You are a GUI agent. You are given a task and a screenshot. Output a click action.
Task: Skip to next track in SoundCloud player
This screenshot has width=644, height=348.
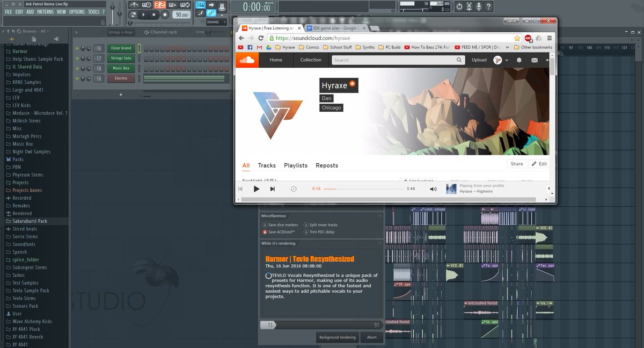click(272, 189)
